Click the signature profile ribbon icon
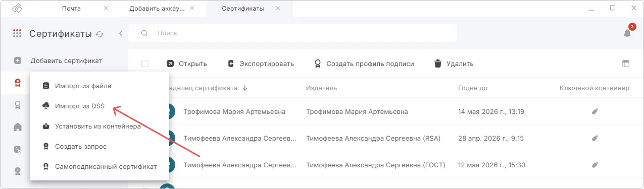The height and width of the screenshot is (189, 644). 318,64
